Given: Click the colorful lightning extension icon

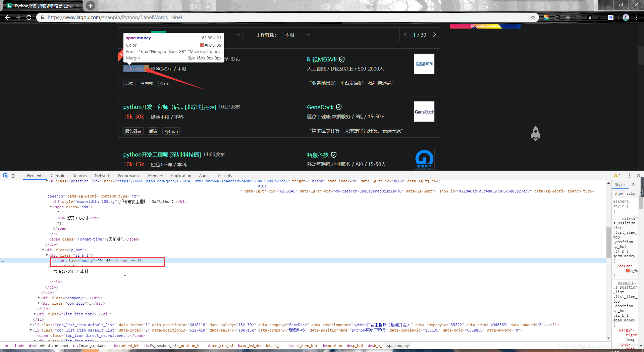Looking at the screenshot, I should pyautogui.click(x=546, y=17).
